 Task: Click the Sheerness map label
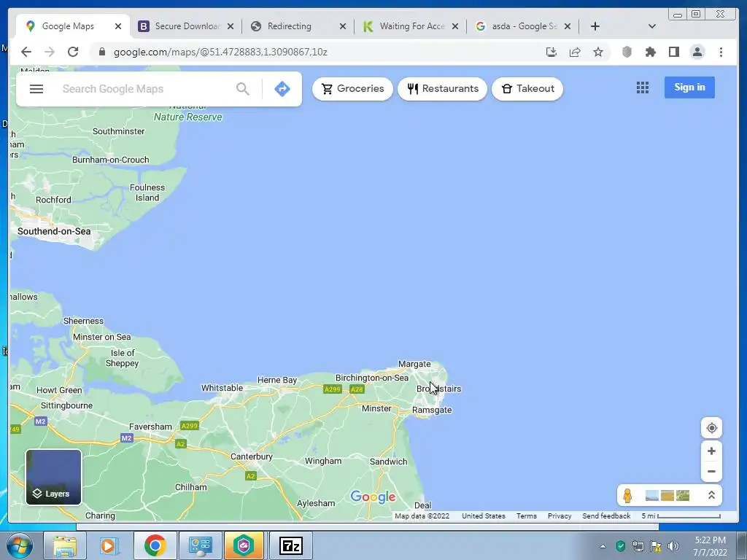click(83, 321)
